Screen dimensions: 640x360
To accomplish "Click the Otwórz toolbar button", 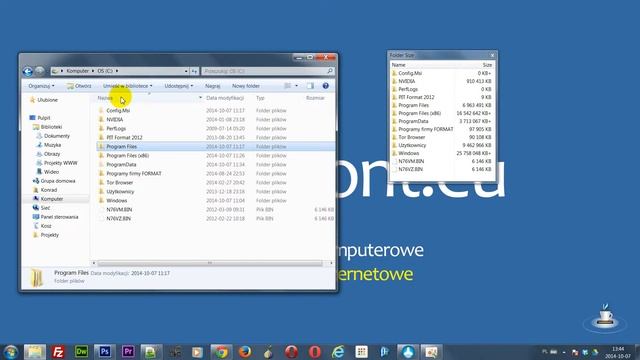I will tap(79, 86).
